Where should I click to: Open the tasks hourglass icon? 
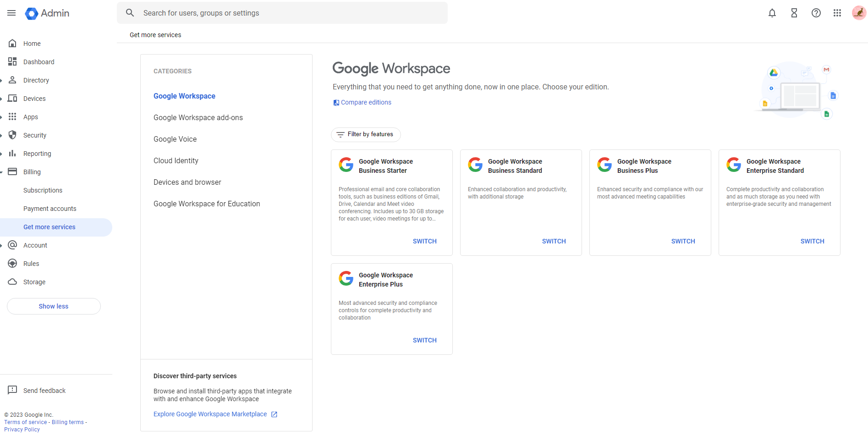tap(794, 13)
